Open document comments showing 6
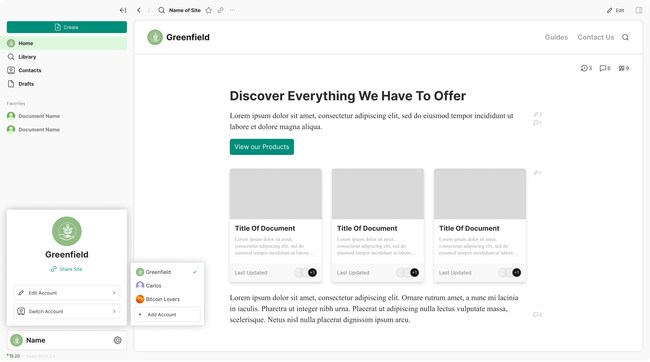 pyautogui.click(x=605, y=68)
